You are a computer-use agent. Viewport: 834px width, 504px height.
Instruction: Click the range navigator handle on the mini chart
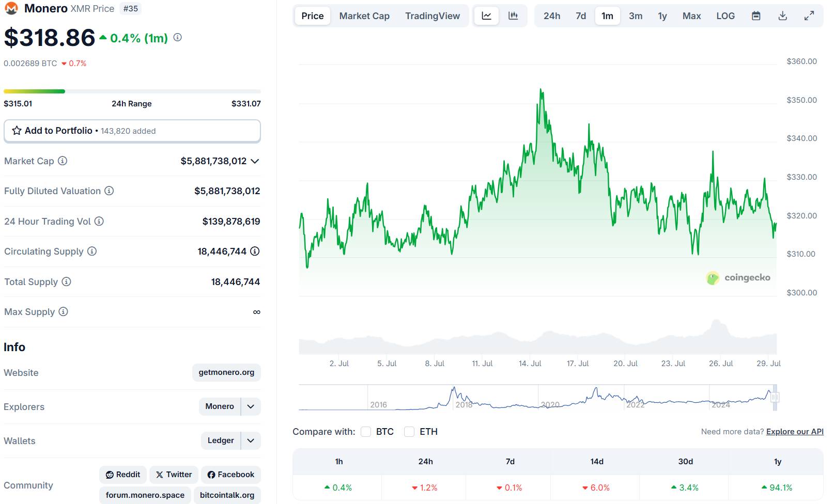pos(775,397)
